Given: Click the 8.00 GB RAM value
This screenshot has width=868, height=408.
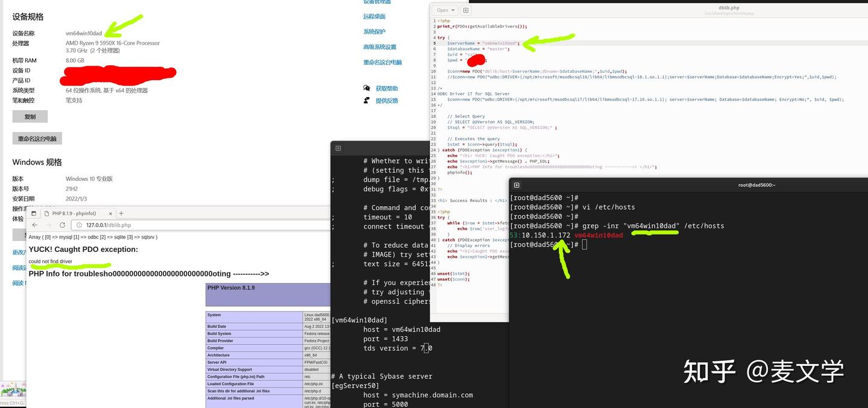Looking at the screenshot, I should (x=75, y=61).
